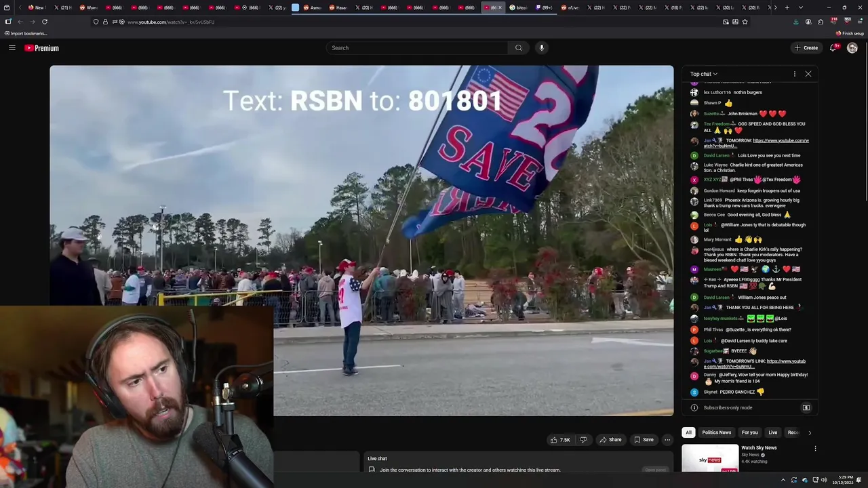Expand the Top chat mode dropdown
Screen dimensions: 868x488
[x=704, y=74]
